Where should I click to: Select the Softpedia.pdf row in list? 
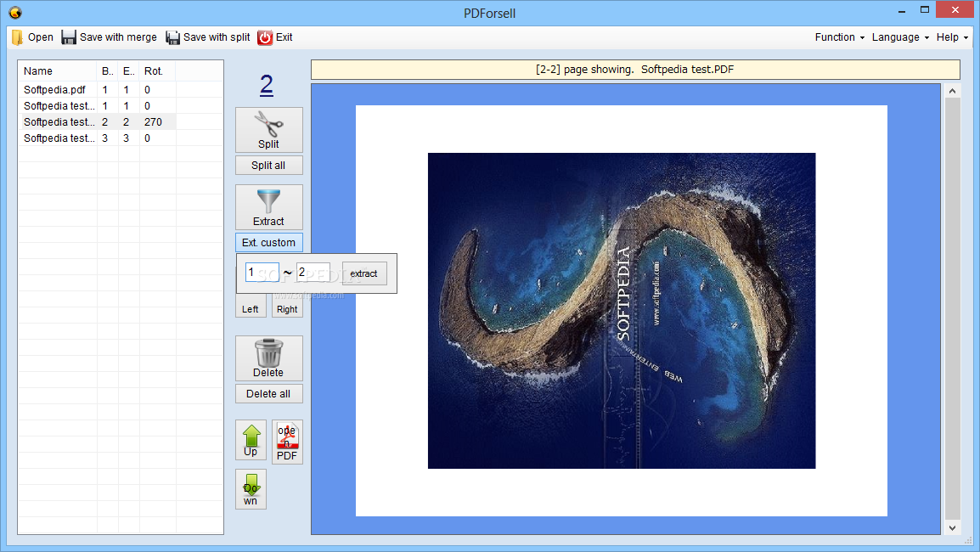pos(99,89)
